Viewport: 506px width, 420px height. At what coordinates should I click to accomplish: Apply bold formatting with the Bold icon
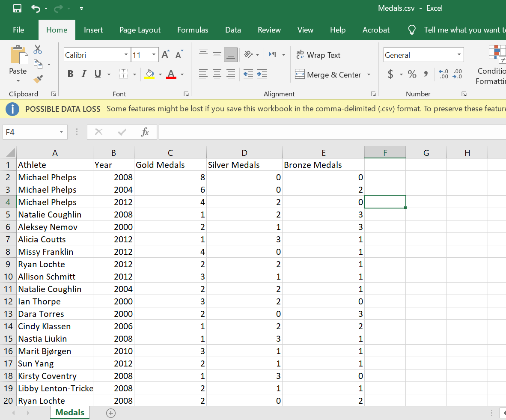coord(70,74)
